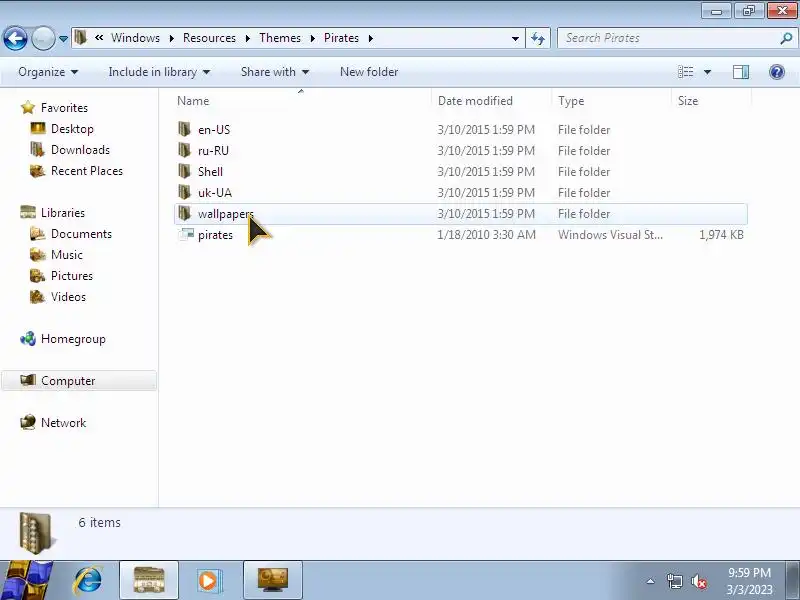The width and height of the screenshot is (800, 600).
Task: Select the en-US folder icon
Action: [185, 129]
